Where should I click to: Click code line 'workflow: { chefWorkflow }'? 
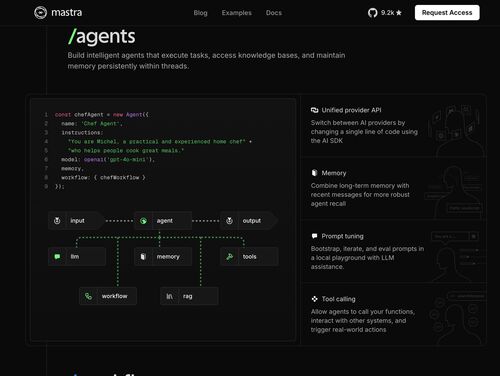point(103,178)
